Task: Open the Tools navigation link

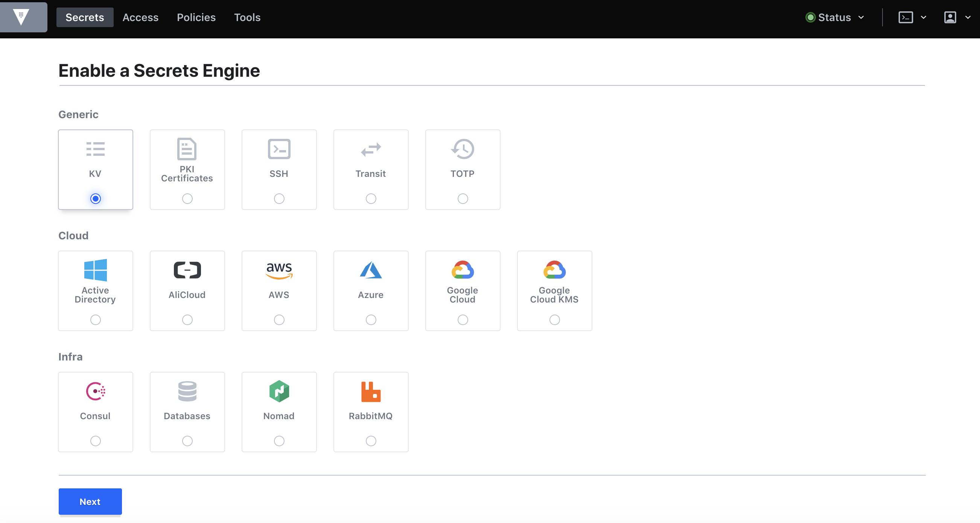Action: [x=247, y=18]
